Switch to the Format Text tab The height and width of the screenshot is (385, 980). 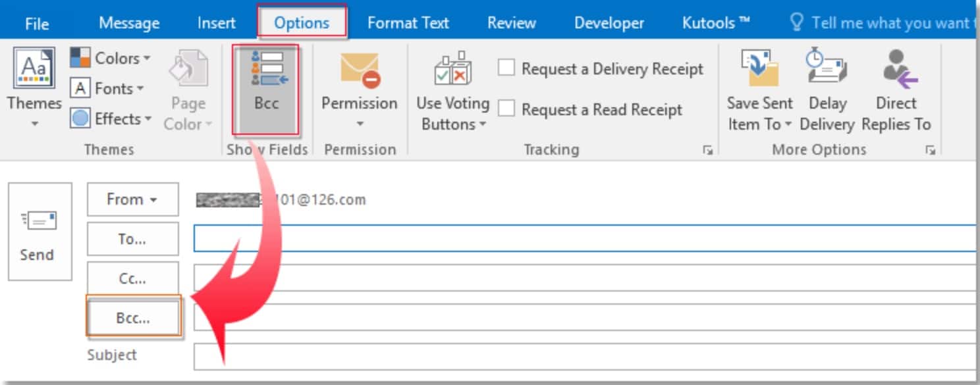tap(408, 23)
